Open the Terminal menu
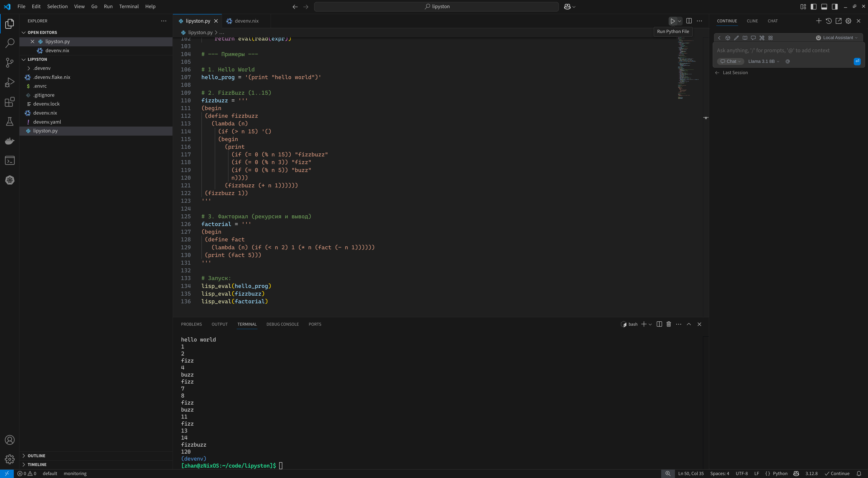Image resolution: width=868 pixels, height=478 pixels. point(129,6)
